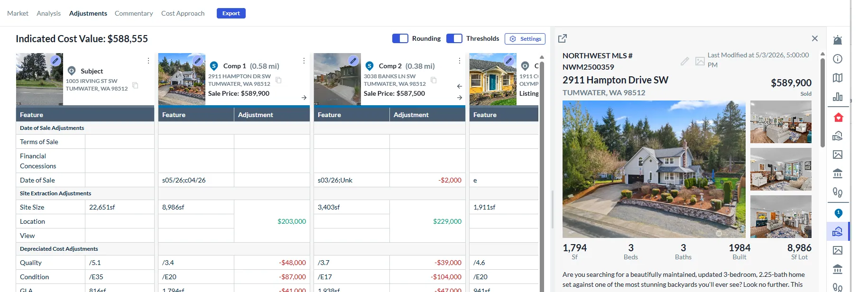Click the non-highlighted hand-holding-house sidebar icon
This screenshot has height=292, width=868.
838,136
